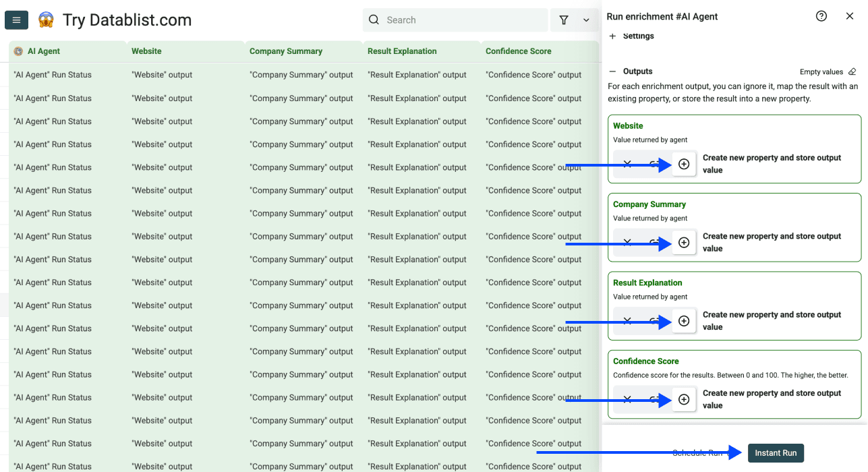
Task: Select the Result Explanation column header
Action: [402, 51]
